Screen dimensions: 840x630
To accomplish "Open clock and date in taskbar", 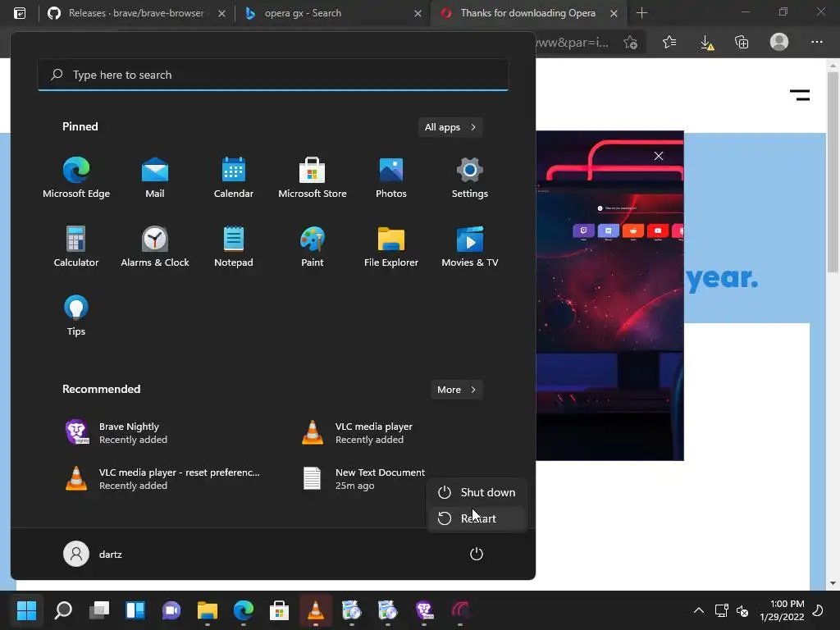I will tap(782, 610).
